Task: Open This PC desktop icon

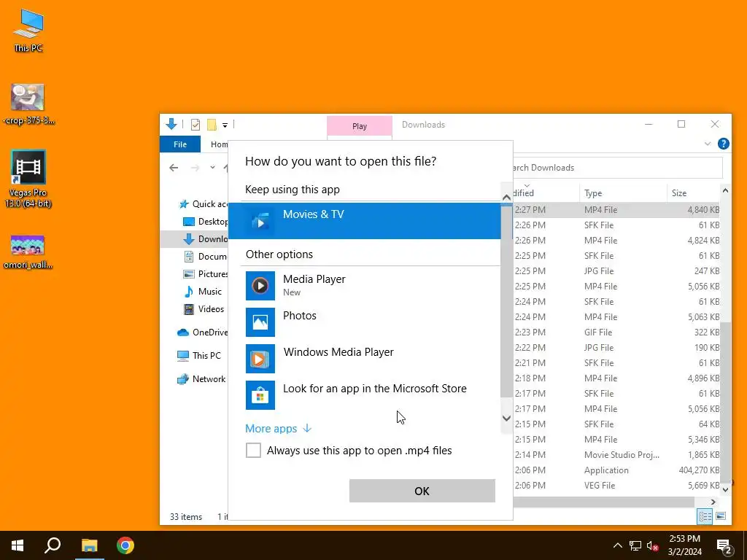Action: (x=28, y=30)
